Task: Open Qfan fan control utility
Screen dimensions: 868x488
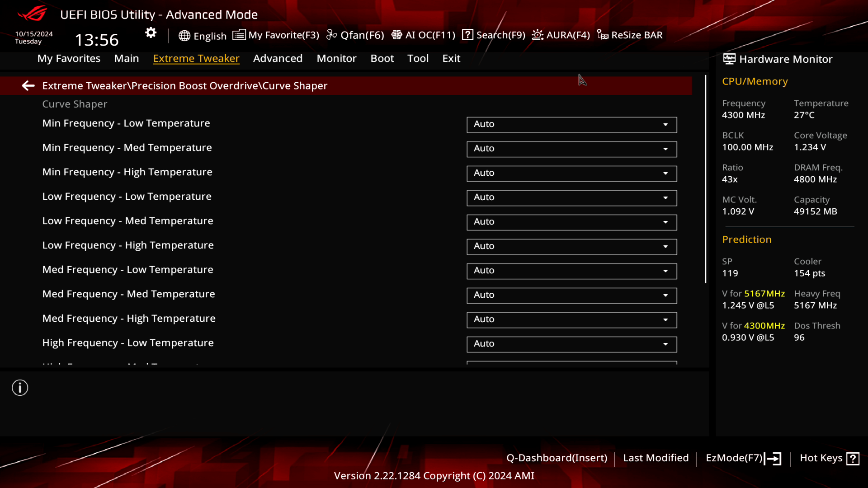Action: (x=355, y=34)
